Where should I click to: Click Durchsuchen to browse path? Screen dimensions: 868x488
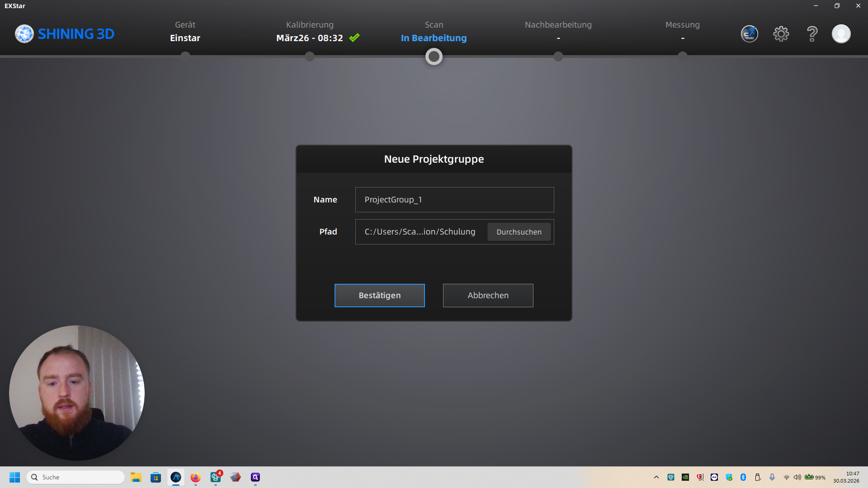click(x=519, y=232)
